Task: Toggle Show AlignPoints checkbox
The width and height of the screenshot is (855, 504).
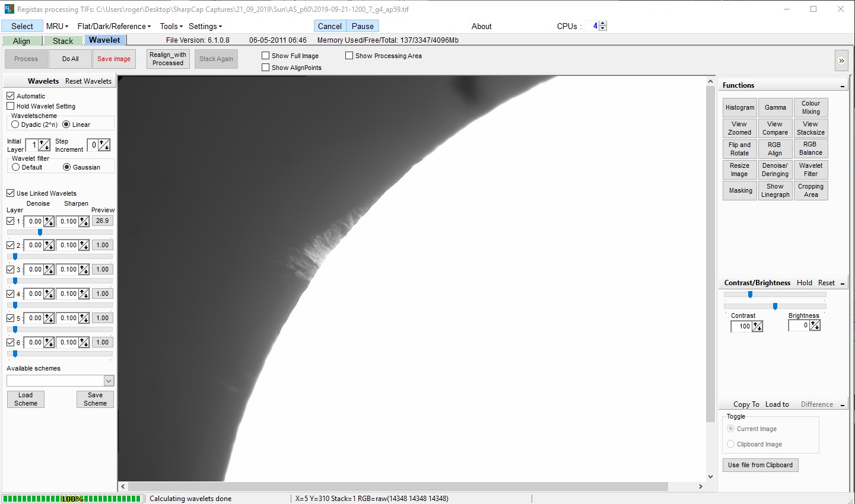Action: pos(266,68)
